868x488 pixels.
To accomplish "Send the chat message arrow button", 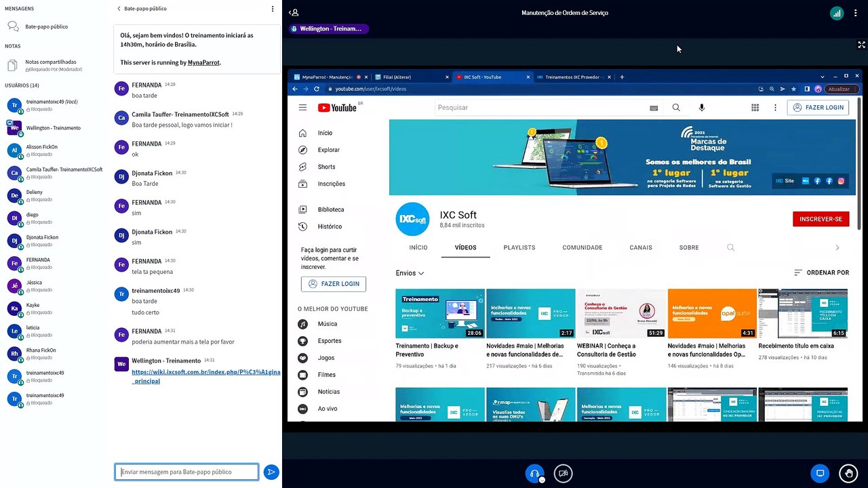I will point(271,472).
